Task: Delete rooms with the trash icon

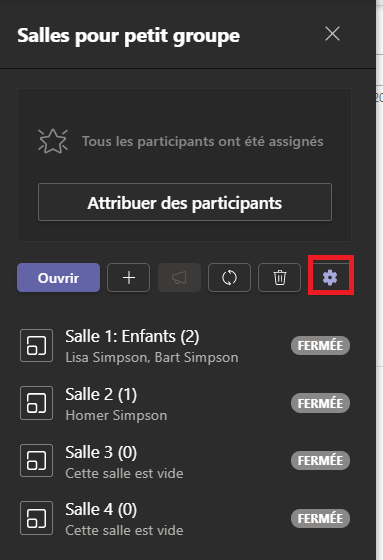Action: 280,278
